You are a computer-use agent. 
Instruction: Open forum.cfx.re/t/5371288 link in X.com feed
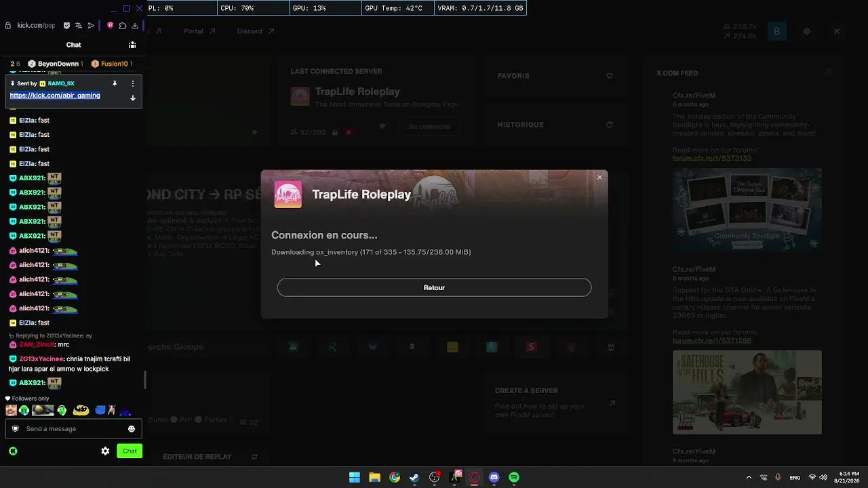tap(712, 340)
